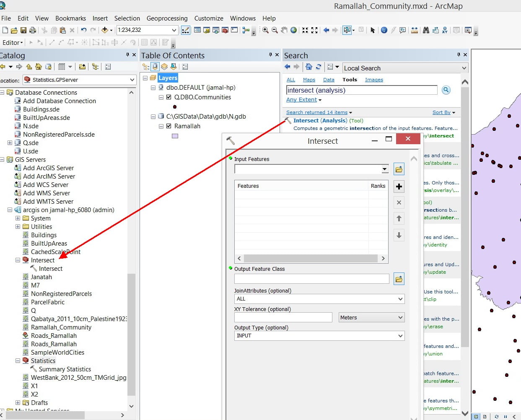This screenshot has width=521, height=420.
Task: Open the Input Features dropdown arrow
Action: 385,169
